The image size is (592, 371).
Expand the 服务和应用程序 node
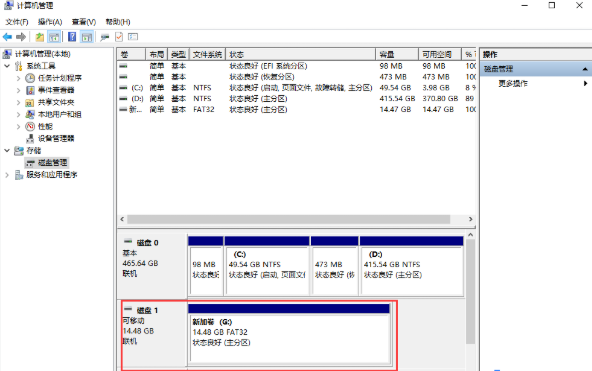(x=7, y=175)
